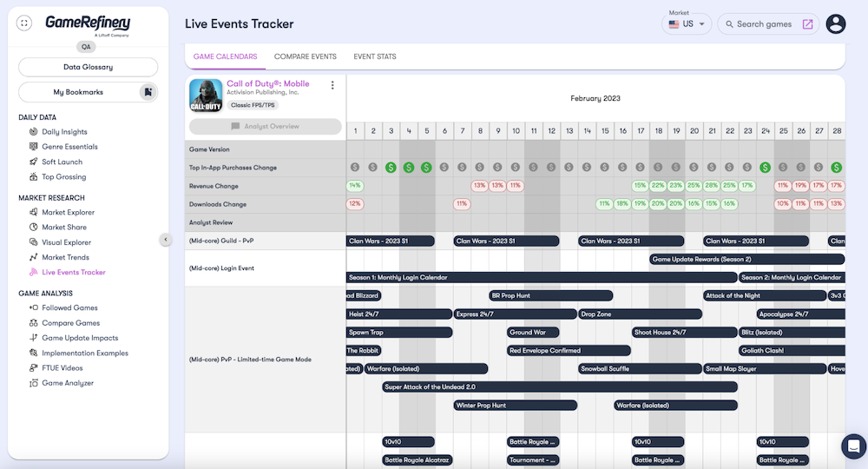The width and height of the screenshot is (868, 469).
Task: Switch to Game Calendars tab
Action: (x=226, y=56)
